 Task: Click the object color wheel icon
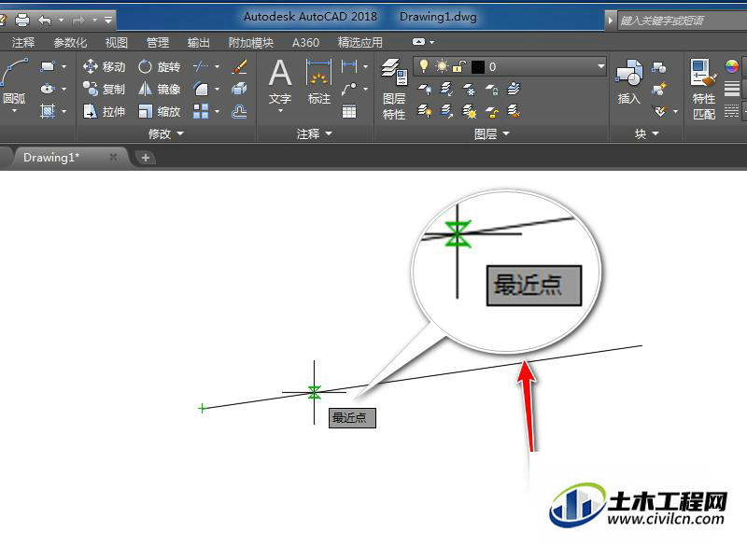point(732,66)
